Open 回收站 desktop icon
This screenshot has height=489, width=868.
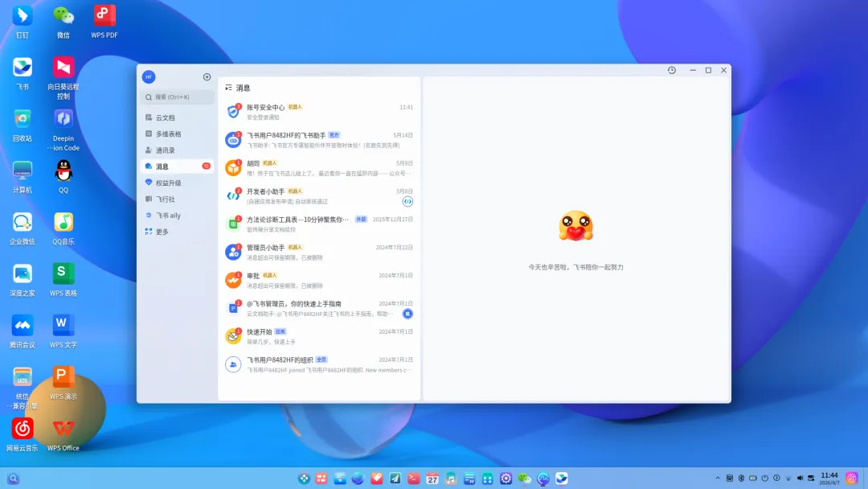[23, 125]
